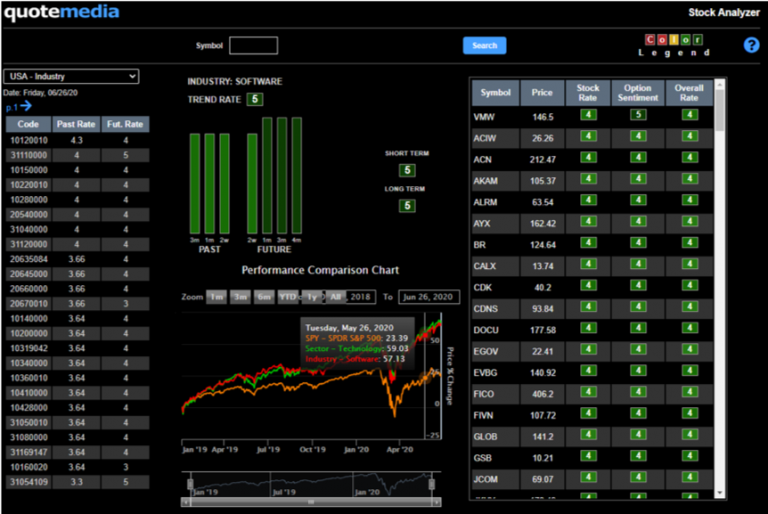Click the Long Term 5 badge
The image size is (768, 514).
[407, 205]
